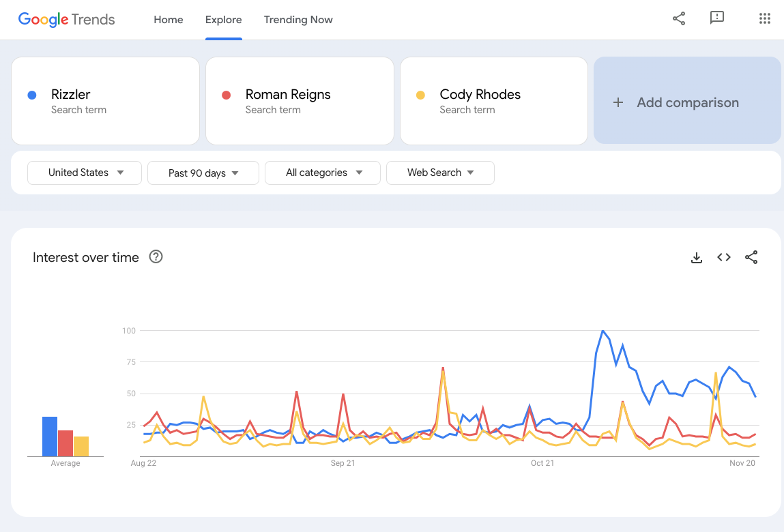Click the yellow Cody Rhodes color dot
Screen dimensions: 784x532
[420, 95]
